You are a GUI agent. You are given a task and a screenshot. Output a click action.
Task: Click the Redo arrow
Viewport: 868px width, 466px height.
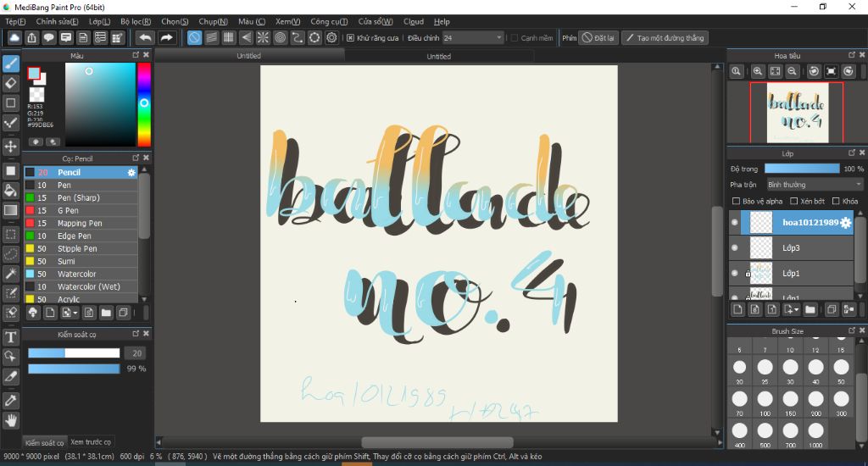(x=166, y=37)
